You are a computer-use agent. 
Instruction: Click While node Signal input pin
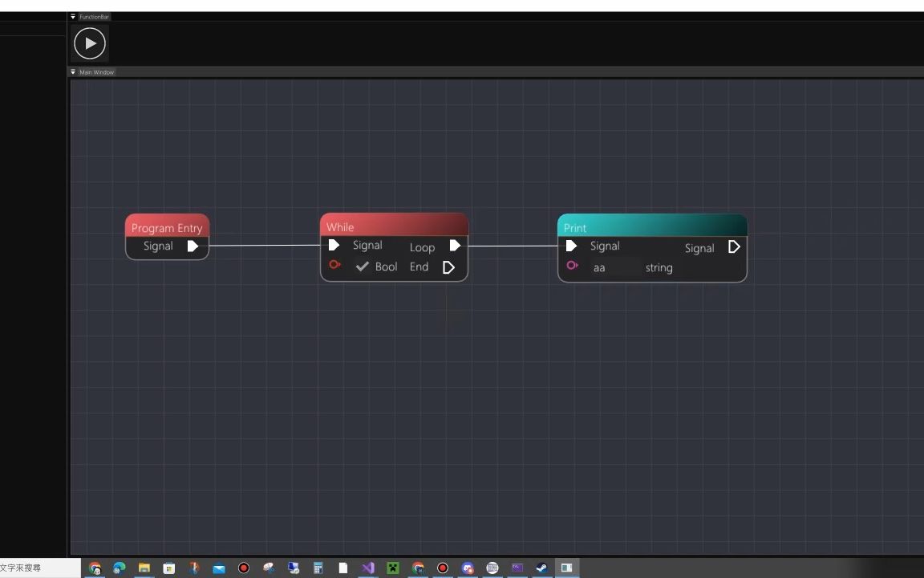334,245
